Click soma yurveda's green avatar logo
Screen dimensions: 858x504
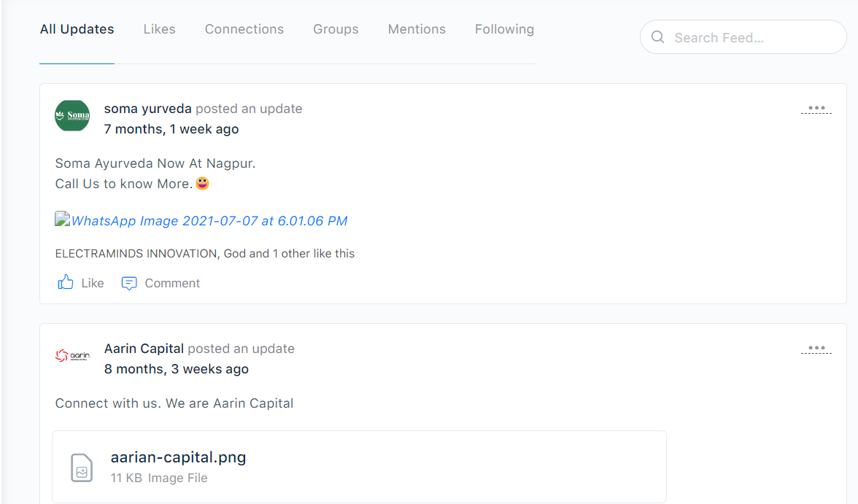click(x=72, y=116)
